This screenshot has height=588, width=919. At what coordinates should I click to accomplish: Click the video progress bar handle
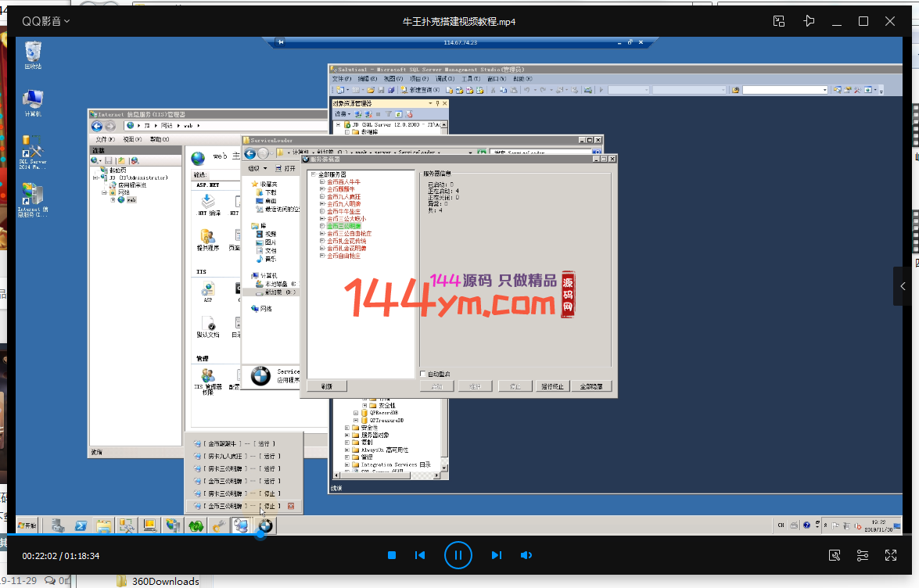[260, 536]
